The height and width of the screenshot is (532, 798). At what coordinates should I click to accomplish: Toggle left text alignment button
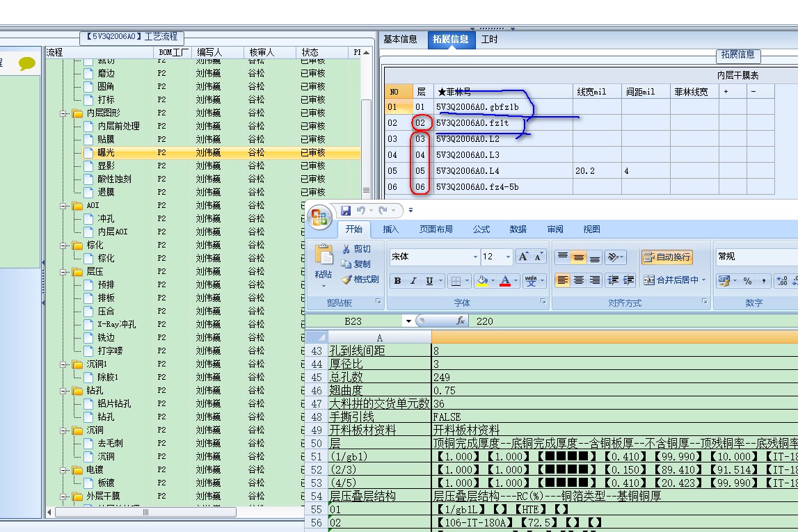(562, 280)
